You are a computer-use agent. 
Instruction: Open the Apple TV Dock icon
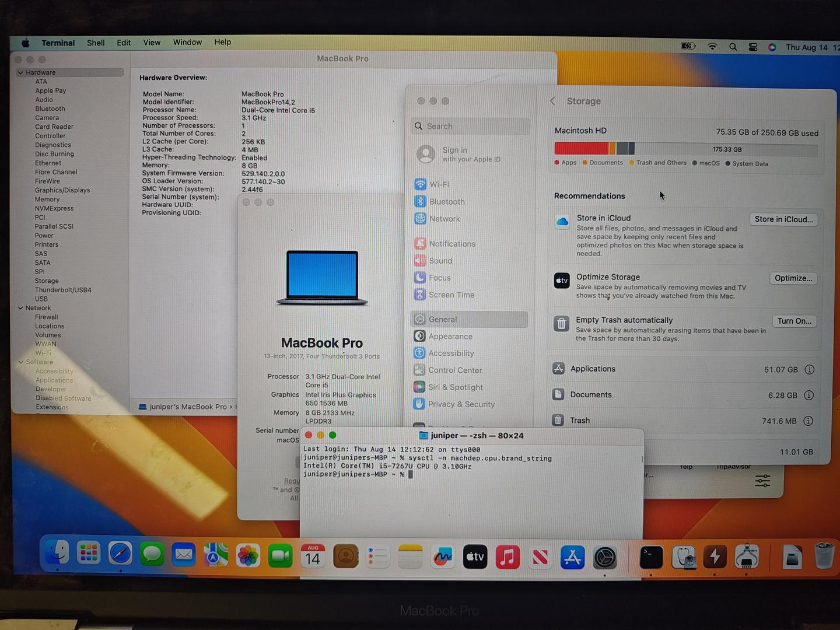coord(475,558)
